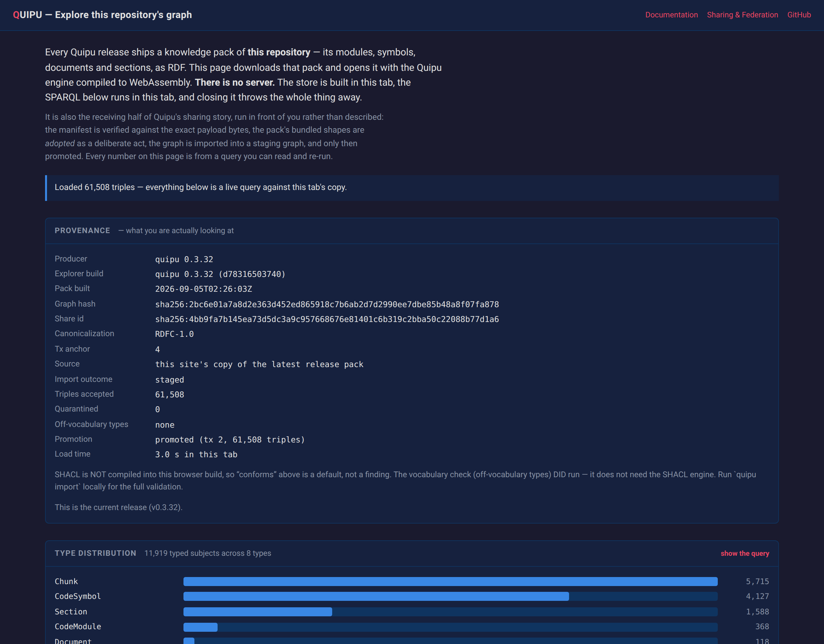Viewport: 824px width, 644px height.
Task: Click Import outcome value 'staged'
Action: pos(169,379)
